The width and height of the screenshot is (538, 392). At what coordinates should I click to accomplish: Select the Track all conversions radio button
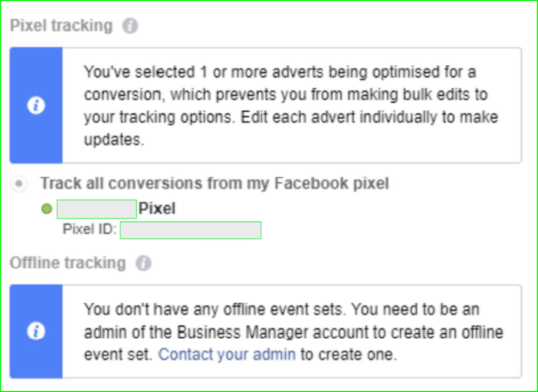click(x=19, y=183)
